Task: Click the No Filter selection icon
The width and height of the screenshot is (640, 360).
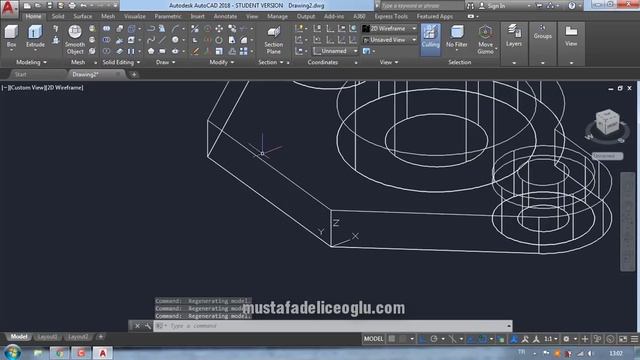Action: 457,37
